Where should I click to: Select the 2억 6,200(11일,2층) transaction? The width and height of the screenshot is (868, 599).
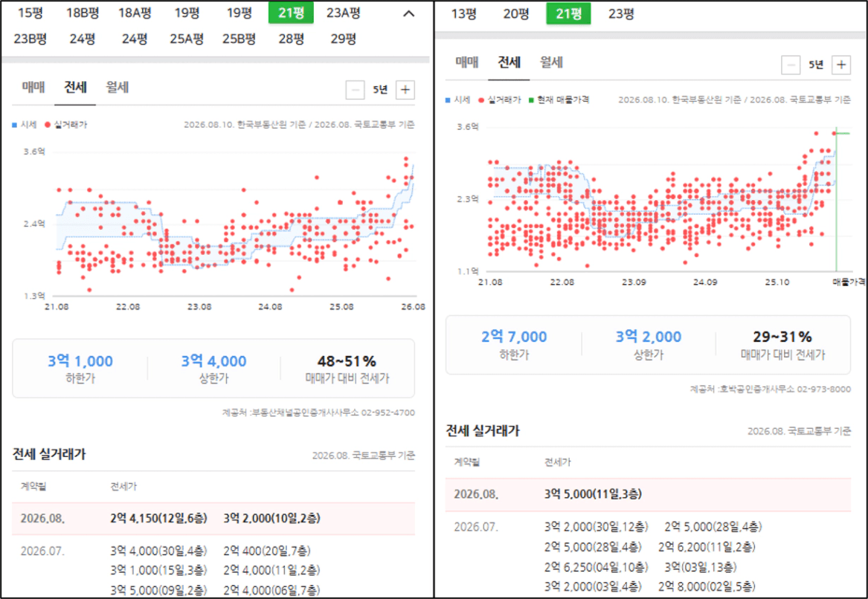[707, 548]
